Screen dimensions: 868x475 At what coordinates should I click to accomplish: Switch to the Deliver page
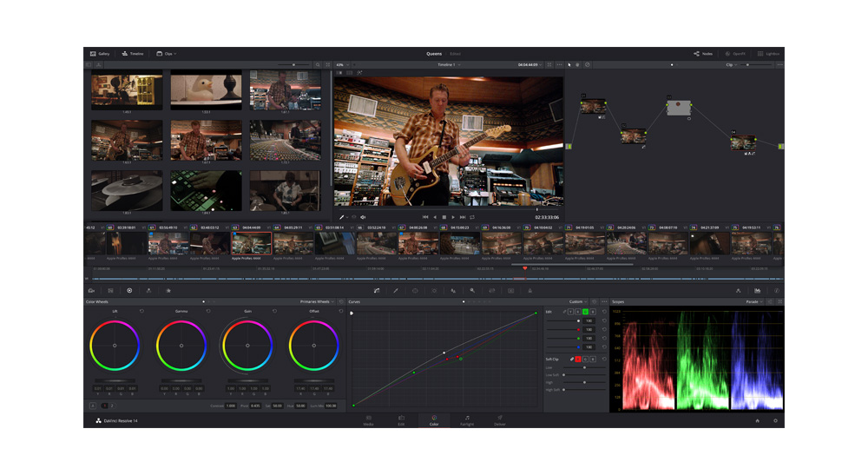click(x=500, y=420)
